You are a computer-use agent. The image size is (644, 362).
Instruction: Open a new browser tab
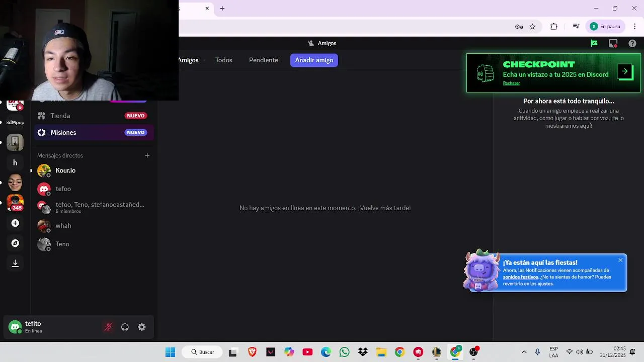click(222, 9)
